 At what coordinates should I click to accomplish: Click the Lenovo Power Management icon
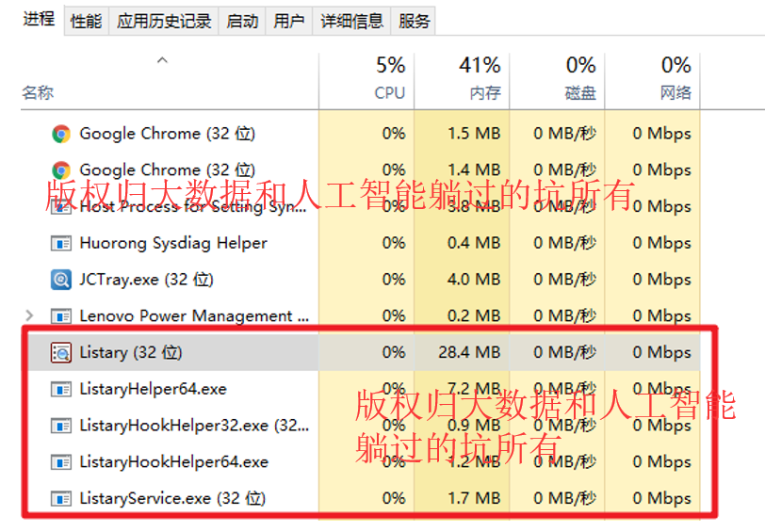pos(61,316)
